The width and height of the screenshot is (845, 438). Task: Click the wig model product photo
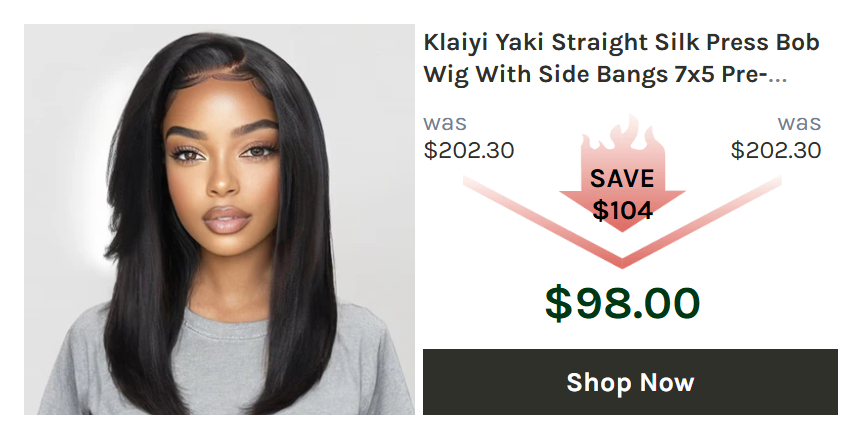(219, 219)
